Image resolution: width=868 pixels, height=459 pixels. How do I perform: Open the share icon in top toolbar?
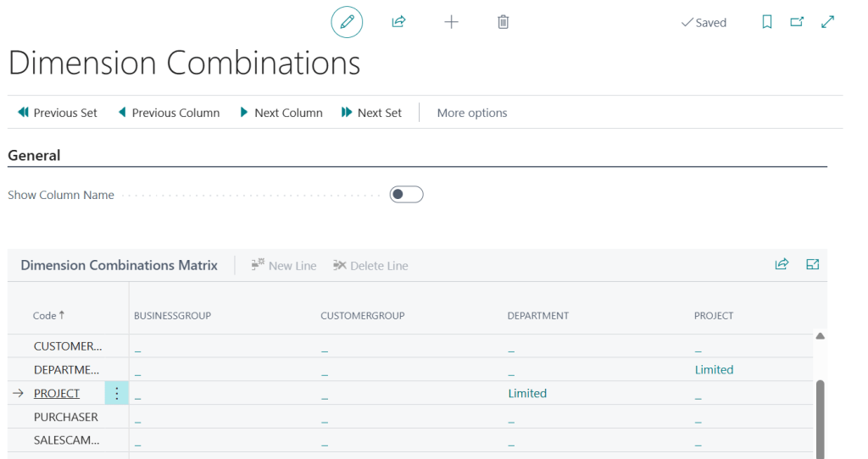coord(398,22)
